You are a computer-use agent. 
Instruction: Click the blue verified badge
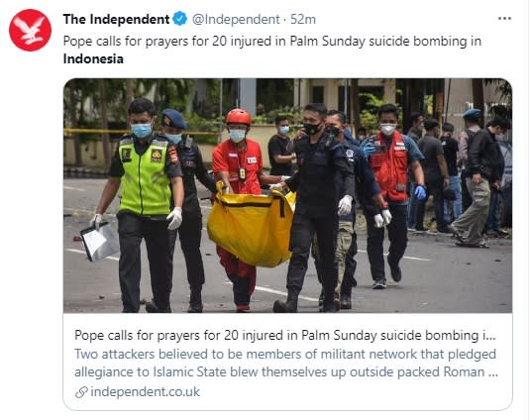point(180,19)
